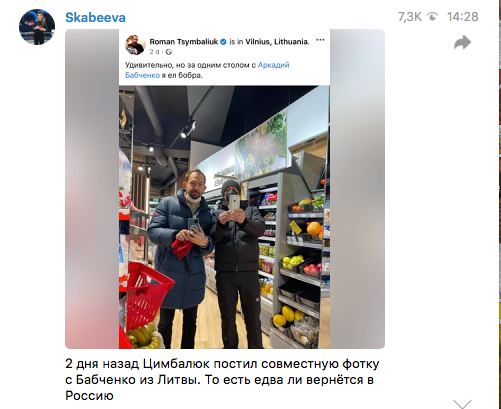
Task: Open the Vilnius, Lithuania location link
Action: pos(277,42)
